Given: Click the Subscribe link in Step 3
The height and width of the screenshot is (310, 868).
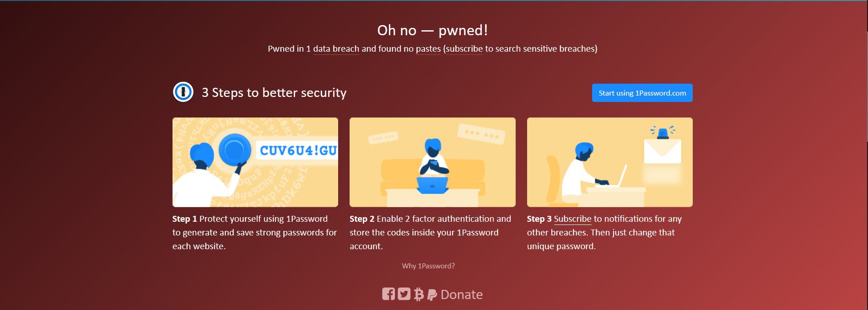Looking at the screenshot, I should pyautogui.click(x=572, y=219).
